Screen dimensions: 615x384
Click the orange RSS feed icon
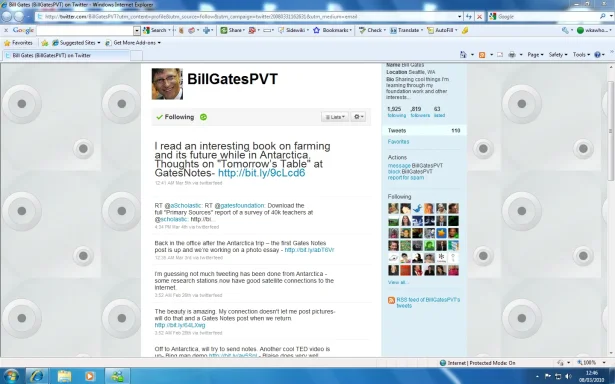(x=391, y=300)
